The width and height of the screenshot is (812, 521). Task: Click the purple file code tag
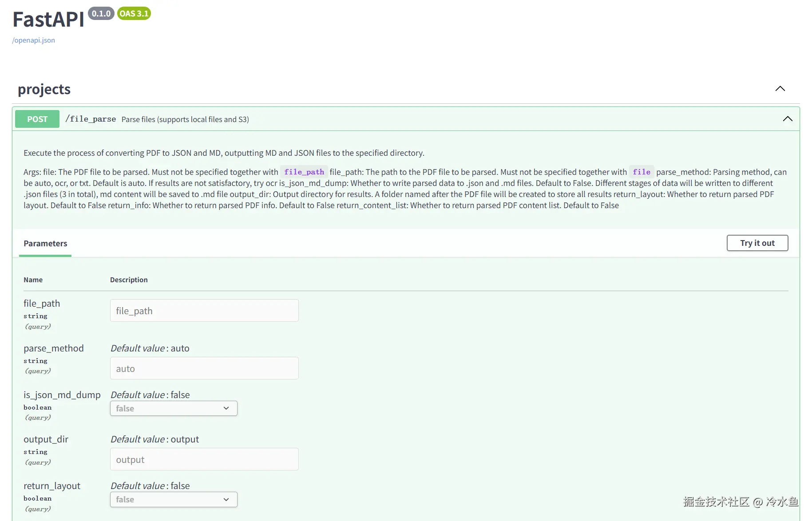tap(642, 172)
